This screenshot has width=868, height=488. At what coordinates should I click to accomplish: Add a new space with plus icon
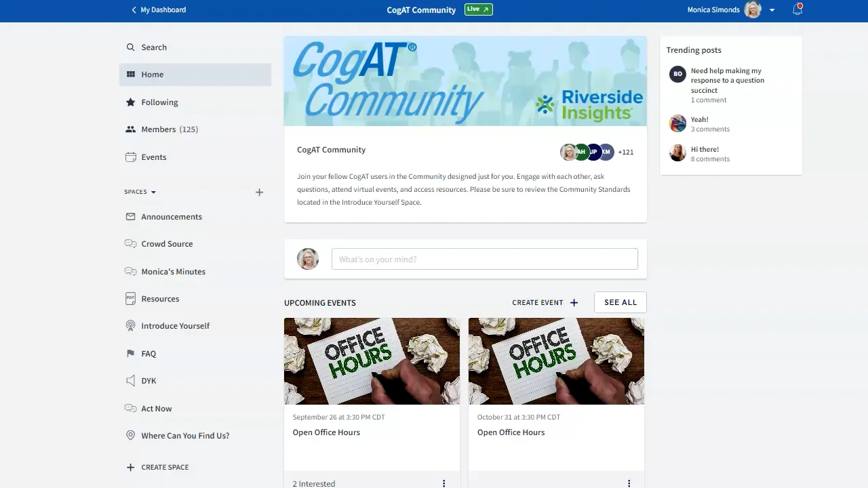click(259, 192)
